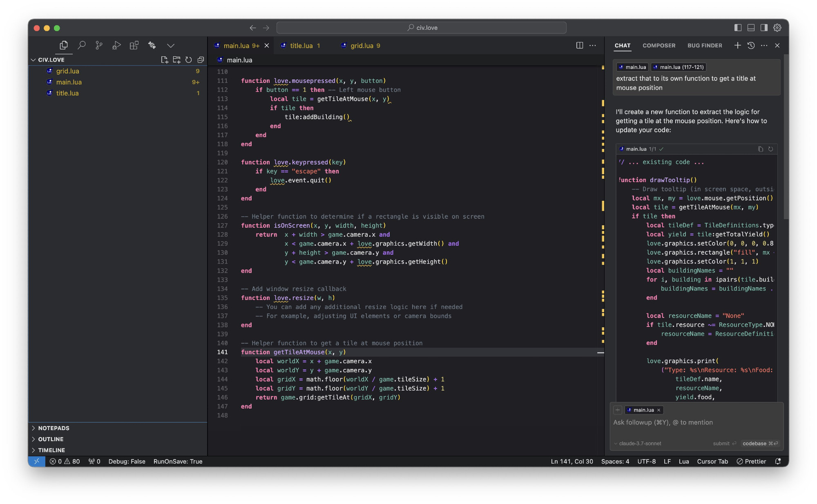817x504 pixels.
Task: Go forward in navigation history
Action: pos(266,28)
